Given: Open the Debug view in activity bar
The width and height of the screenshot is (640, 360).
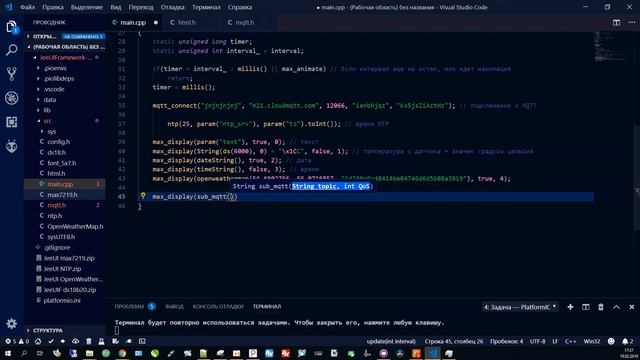Looking at the screenshot, I should (x=11, y=98).
